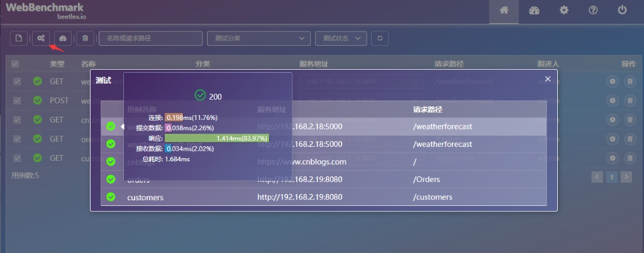Click green status icon of first GET row
644x253 pixels.
point(37,81)
